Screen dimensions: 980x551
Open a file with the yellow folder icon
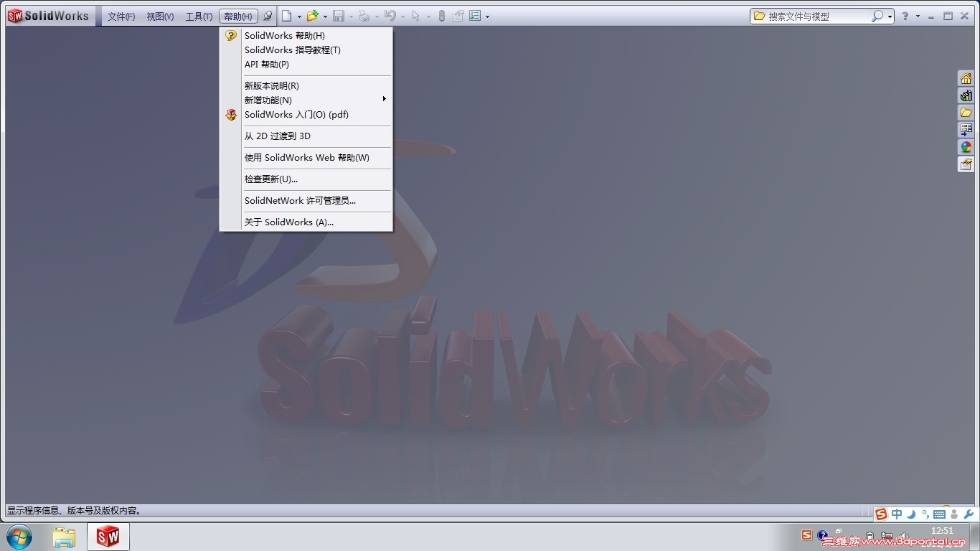(x=312, y=16)
